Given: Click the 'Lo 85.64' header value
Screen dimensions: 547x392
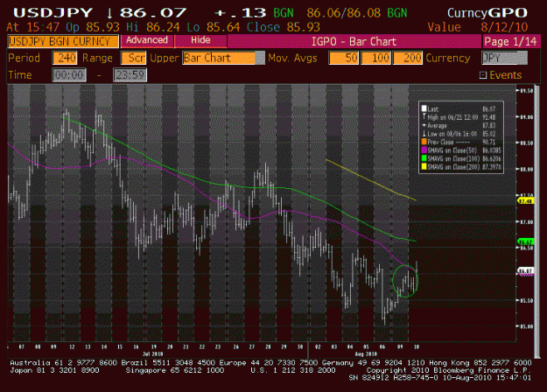Looking at the screenshot, I should tap(214, 27).
